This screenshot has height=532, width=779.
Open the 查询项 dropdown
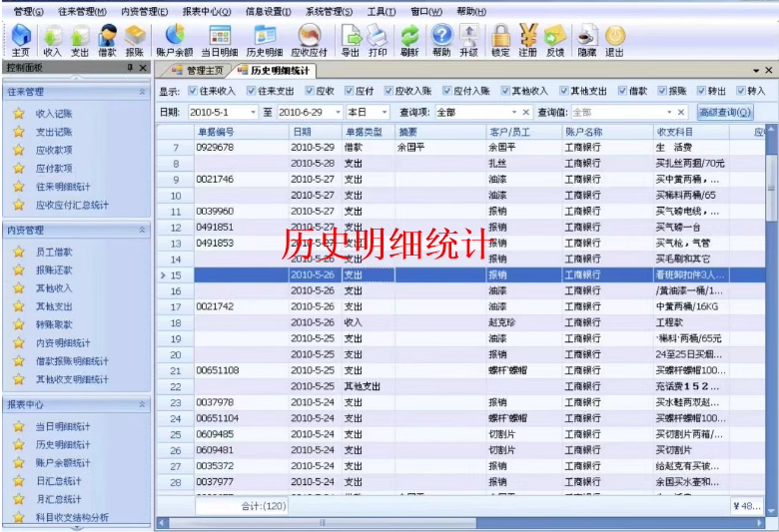pos(514,112)
